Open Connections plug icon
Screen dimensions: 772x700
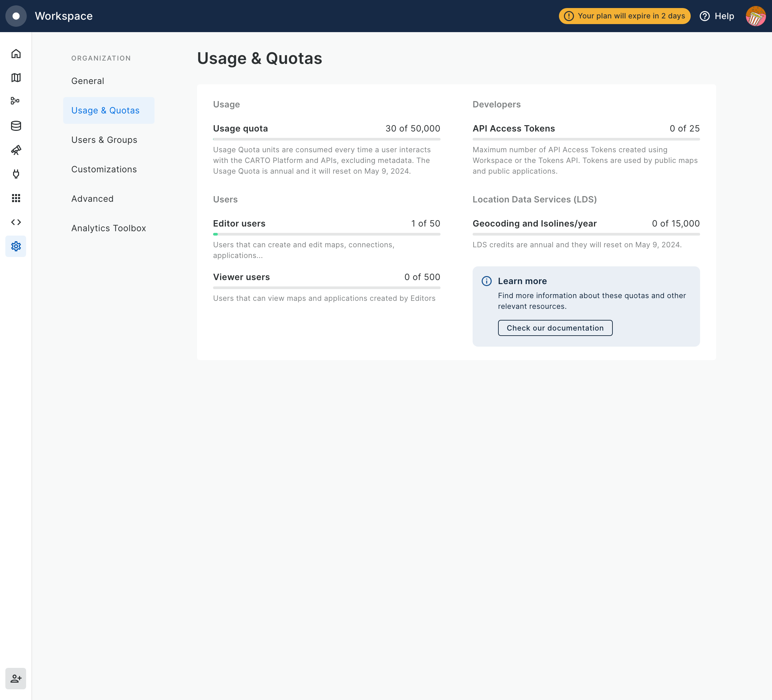click(x=16, y=174)
